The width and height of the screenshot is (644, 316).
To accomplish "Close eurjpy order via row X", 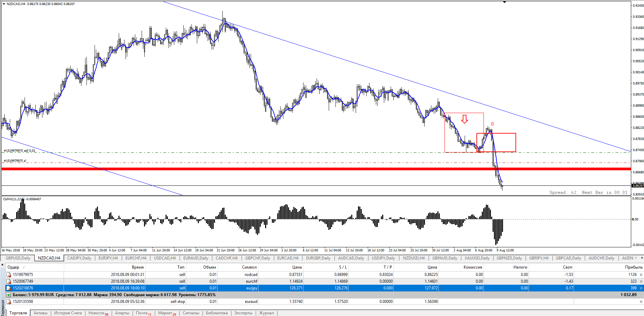I will tap(641, 288).
